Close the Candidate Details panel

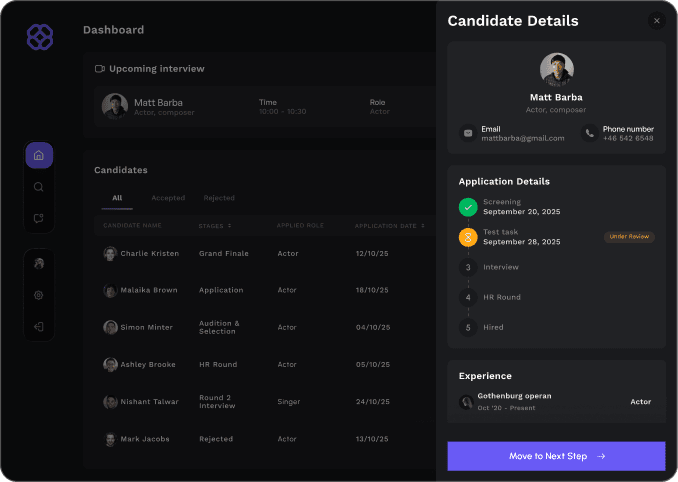pyautogui.click(x=657, y=21)
